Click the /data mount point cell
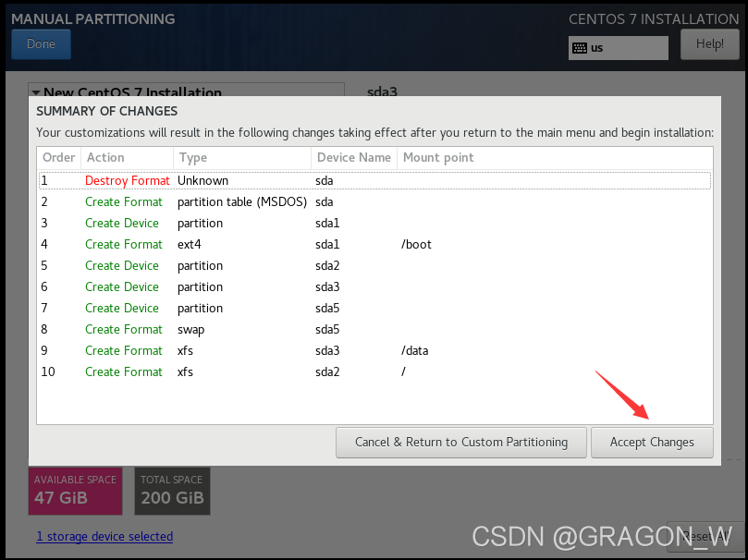This screenshot has width=748, height=560. coord(414,351)
